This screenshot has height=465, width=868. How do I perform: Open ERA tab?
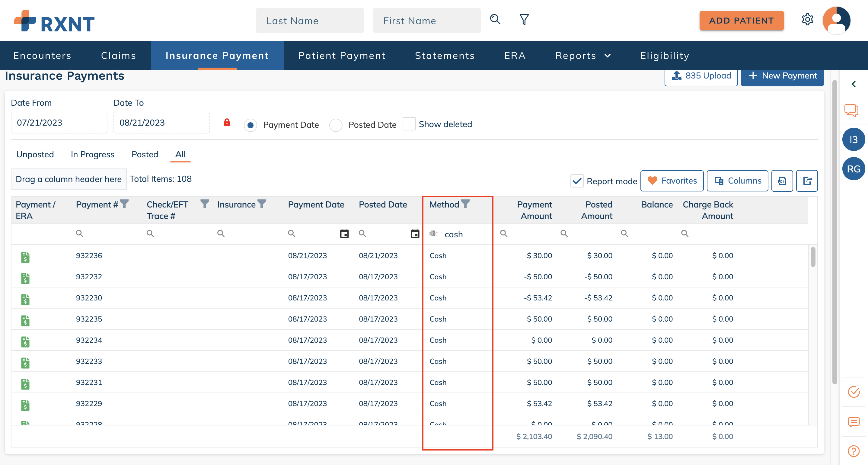click(x=515, y=55)
